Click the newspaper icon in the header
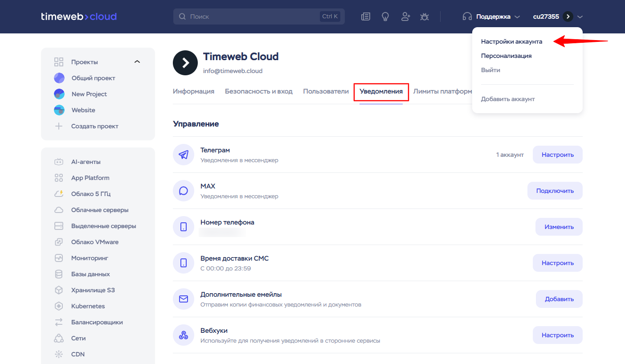Screen dimensions: 625x364 (x=366, y=16)
